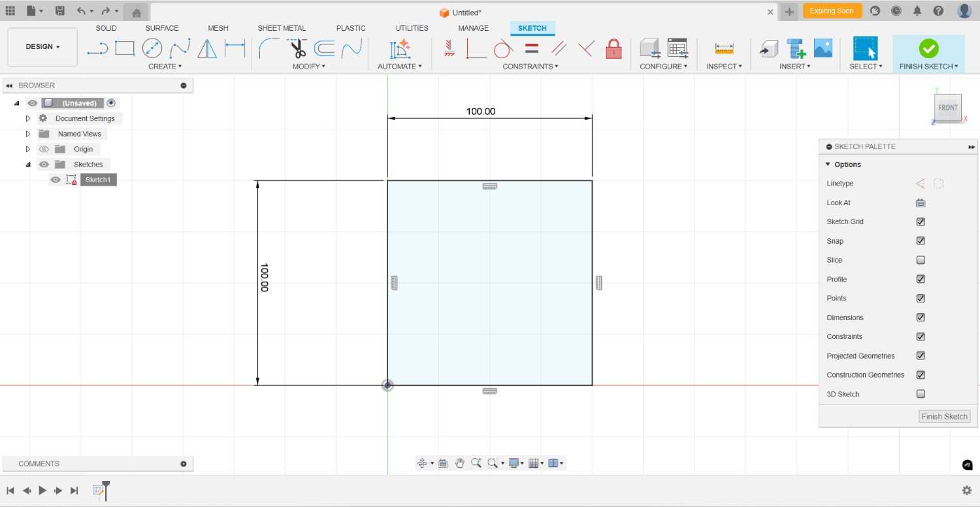This screenshot has height=507, width=980.
Task: Collapse the Options section in Sketch Palette
Action: click(x=828, y=165)
